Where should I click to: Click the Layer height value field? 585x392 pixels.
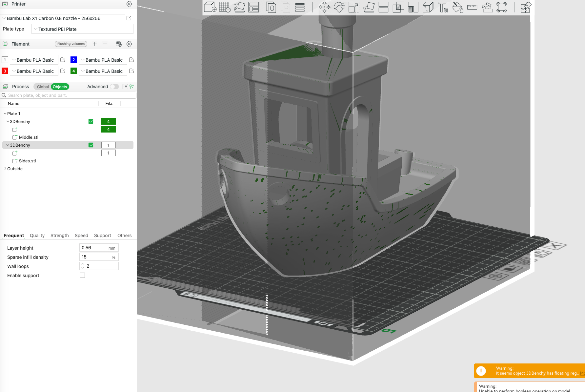point(99,248)
